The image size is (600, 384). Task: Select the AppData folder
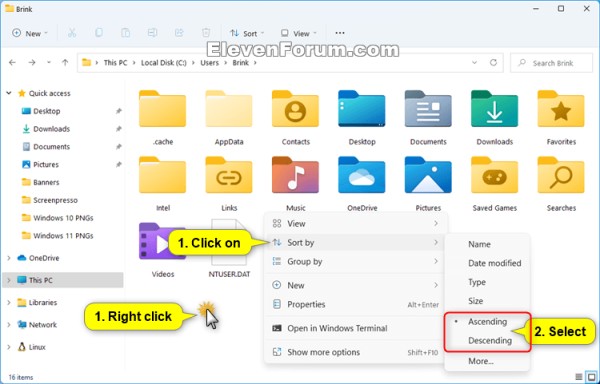pyautogui.click(x=229, y=118)
